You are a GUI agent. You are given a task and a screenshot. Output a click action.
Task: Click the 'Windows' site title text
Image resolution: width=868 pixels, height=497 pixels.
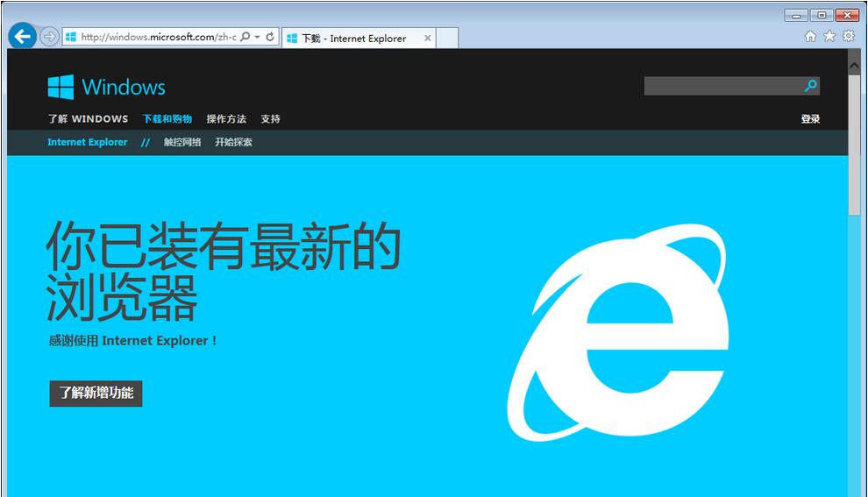pos(124,88)
